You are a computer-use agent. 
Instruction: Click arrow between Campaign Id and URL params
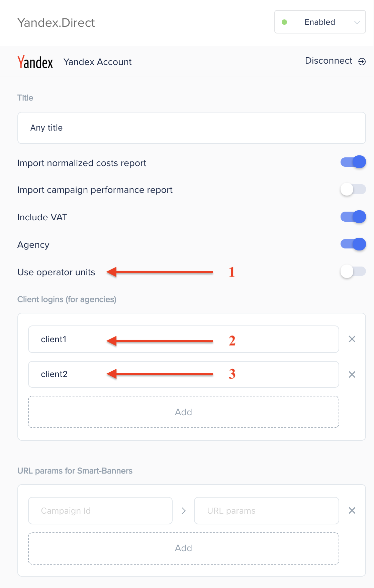pyautogui.click(x=183, y=511)
